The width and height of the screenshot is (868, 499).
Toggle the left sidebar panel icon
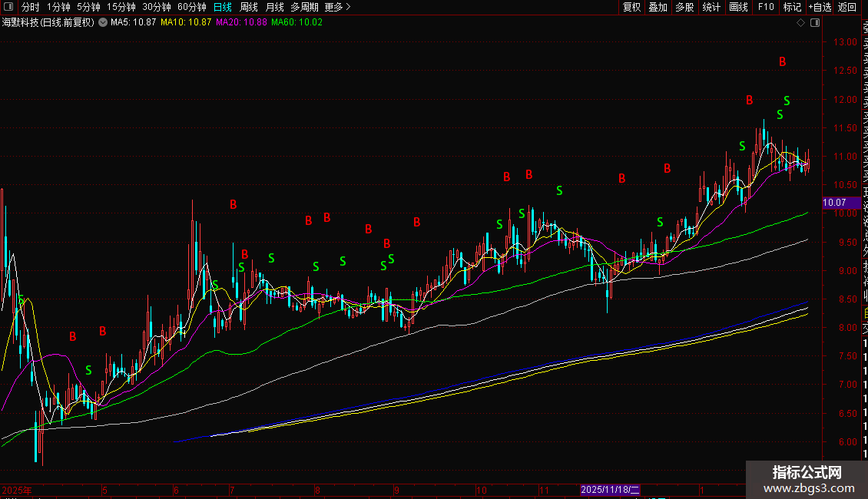point(10,7)
